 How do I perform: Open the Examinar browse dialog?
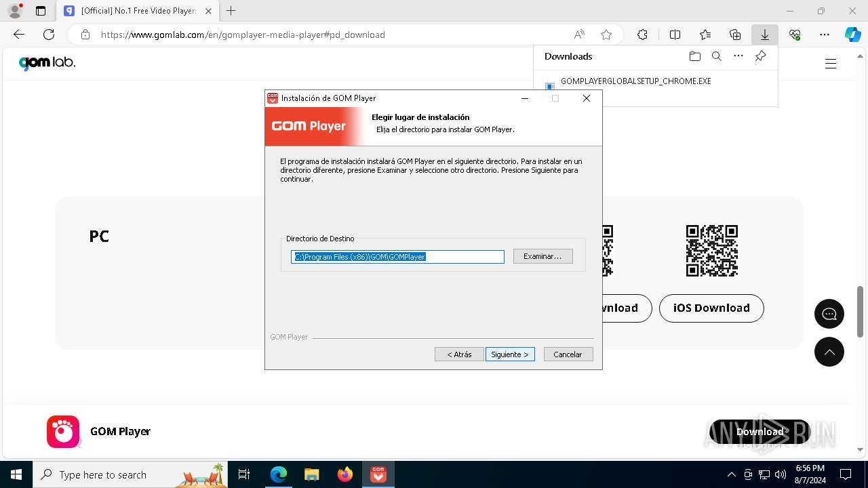(x=542, y=256)
